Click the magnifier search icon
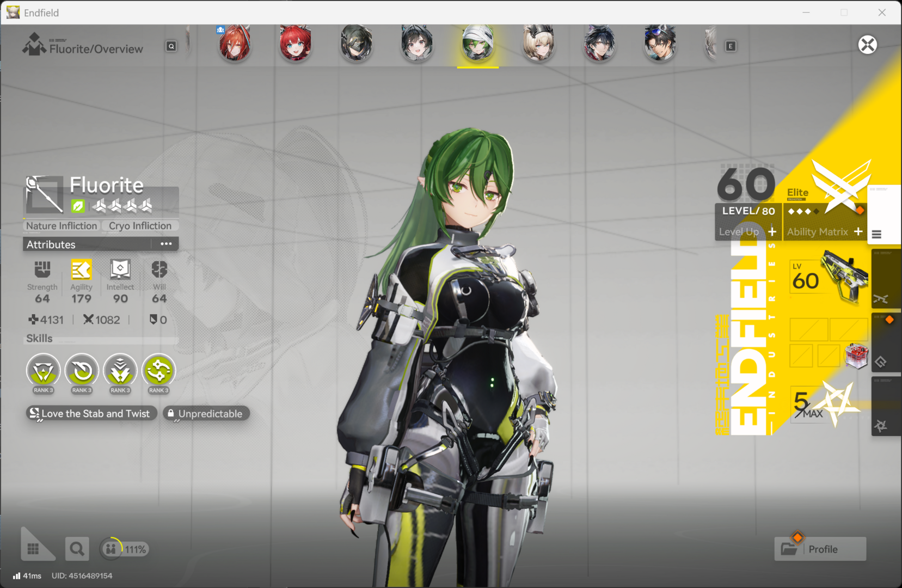Screen dimensions: 902x588 tap(77, 549)
